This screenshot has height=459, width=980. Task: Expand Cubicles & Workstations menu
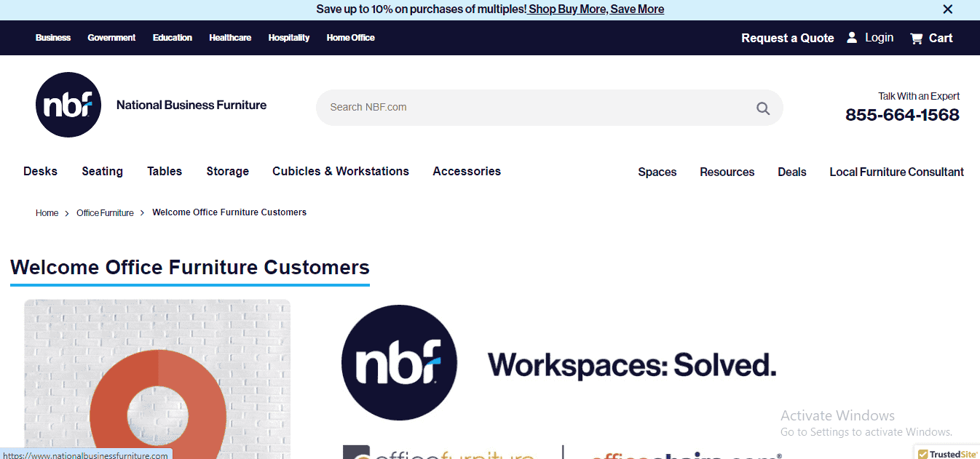click(340, 172)
